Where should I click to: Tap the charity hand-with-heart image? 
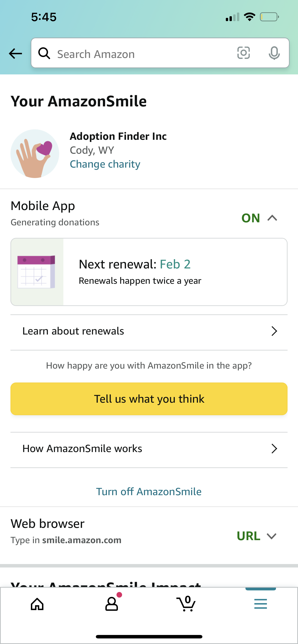click(35, 153)
